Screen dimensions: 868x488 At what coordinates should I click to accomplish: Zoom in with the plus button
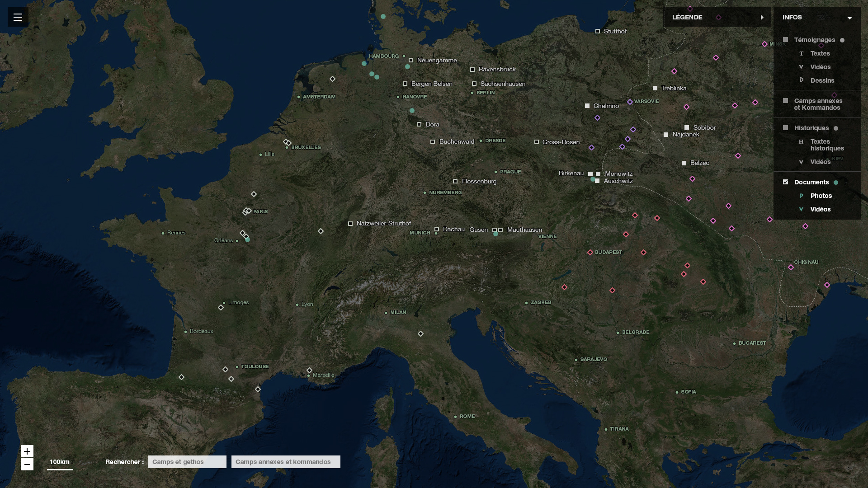[x=27, y=451]
